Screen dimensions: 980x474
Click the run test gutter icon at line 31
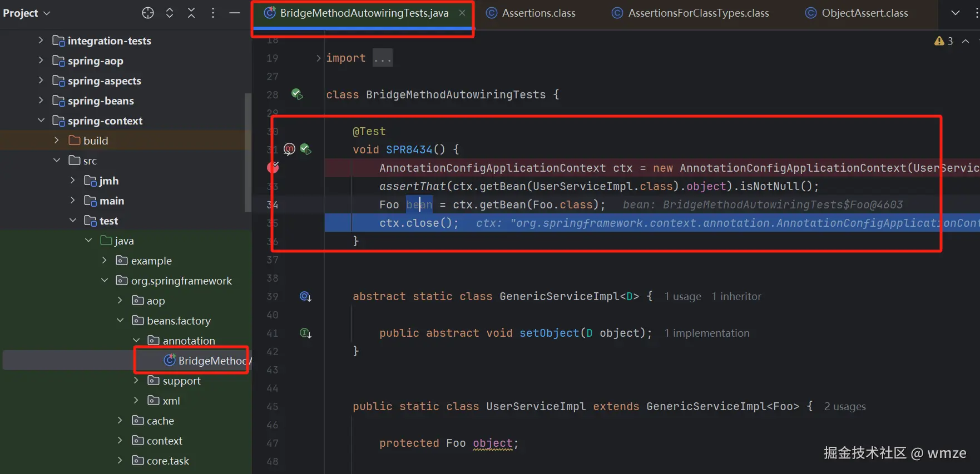click(305, 149)
